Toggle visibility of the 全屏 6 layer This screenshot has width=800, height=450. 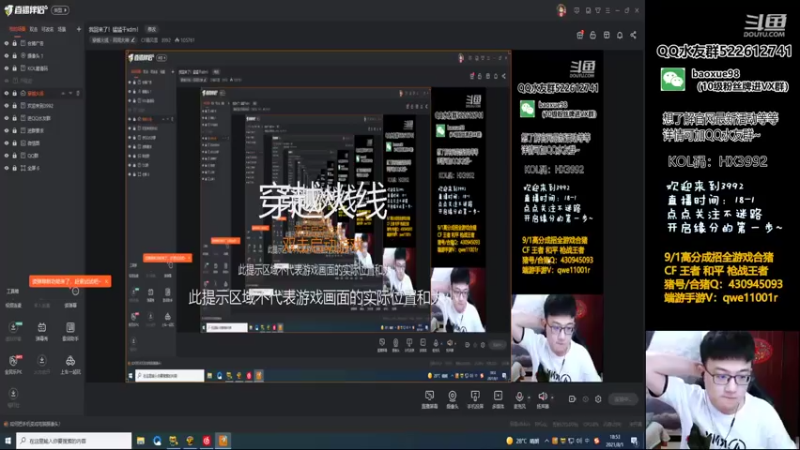(7, 168)
